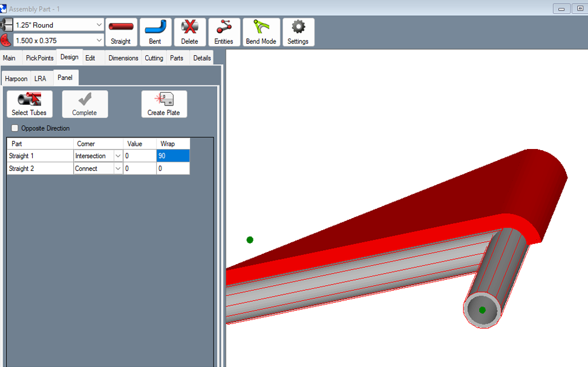Click the Wrap field for Straight 2
The height and width of the screenshot is (367, 588).
(173, 168)
